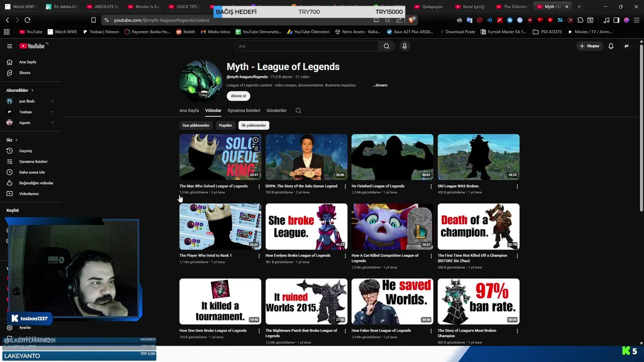Open He saved Worlds thumbnail

(392, 301)
